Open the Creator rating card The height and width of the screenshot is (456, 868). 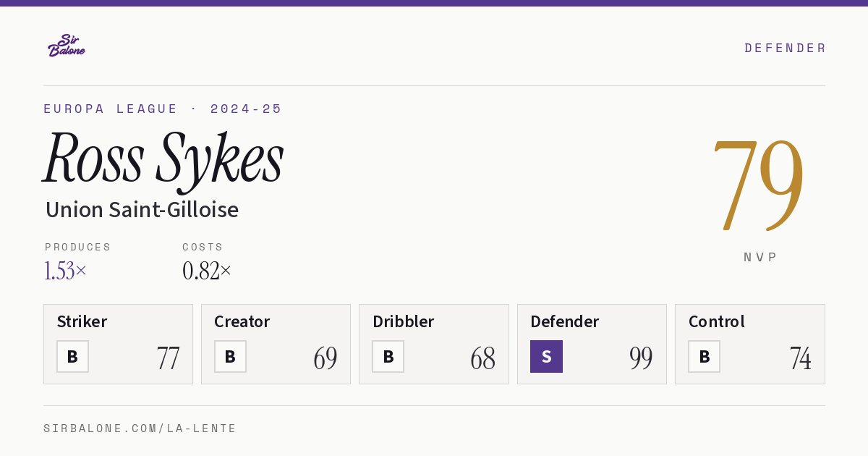click(x=276, y=344)
